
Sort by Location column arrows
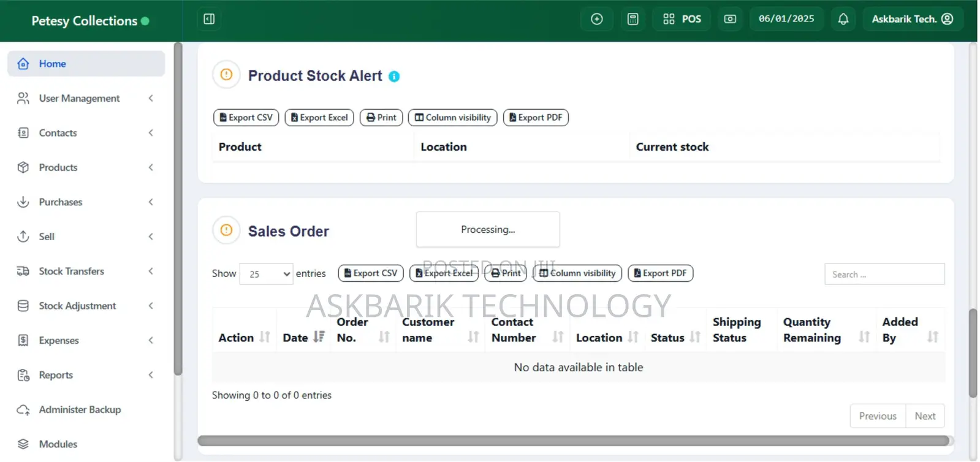click(633, 337)
